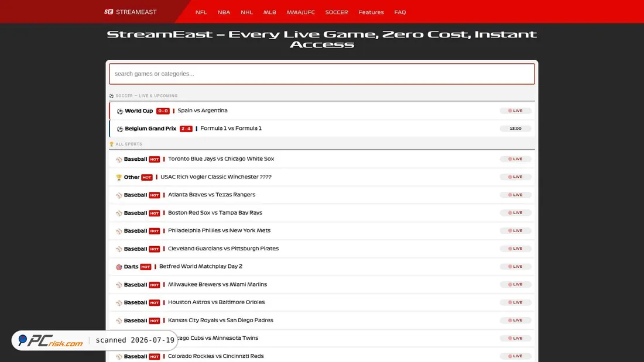The image size is (644, 362).
Task: Click the 0-0 score badge for World Cup
Action: point(163,111)
